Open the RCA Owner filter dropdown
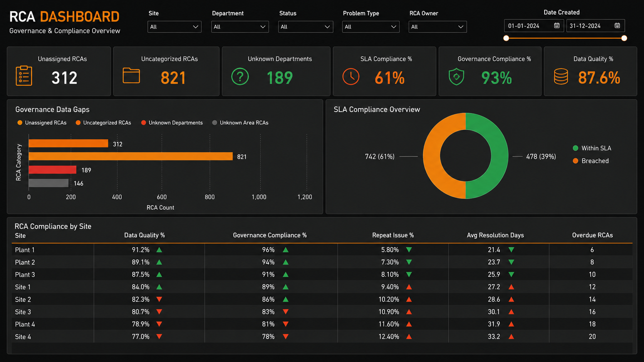644x362 pixels. (x=438, y=27)
